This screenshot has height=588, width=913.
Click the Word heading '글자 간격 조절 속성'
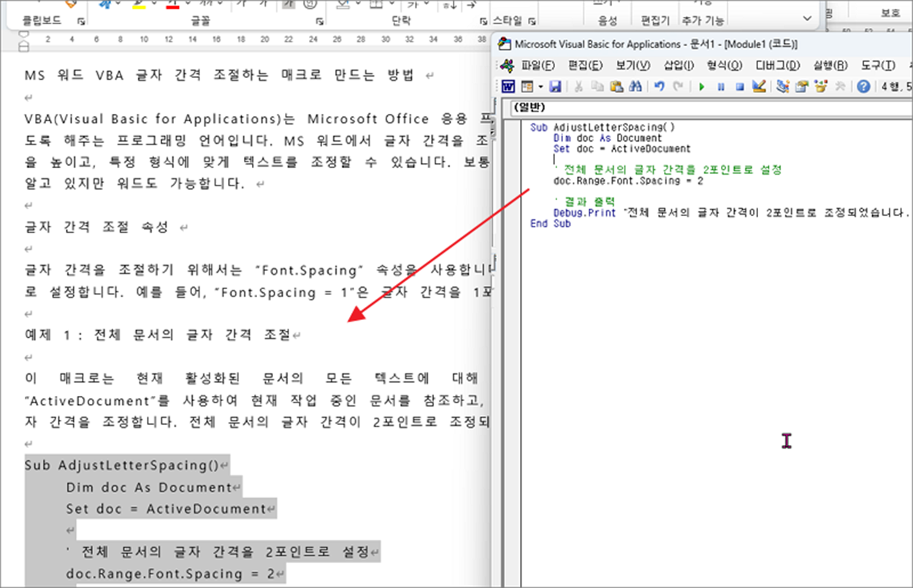tap(96, 227)
